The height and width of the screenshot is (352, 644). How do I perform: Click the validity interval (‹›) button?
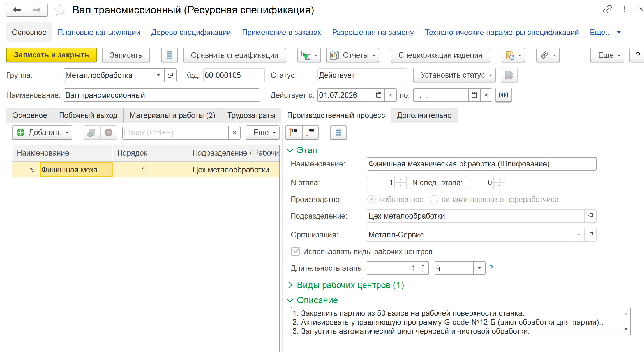tap(504, 95)
